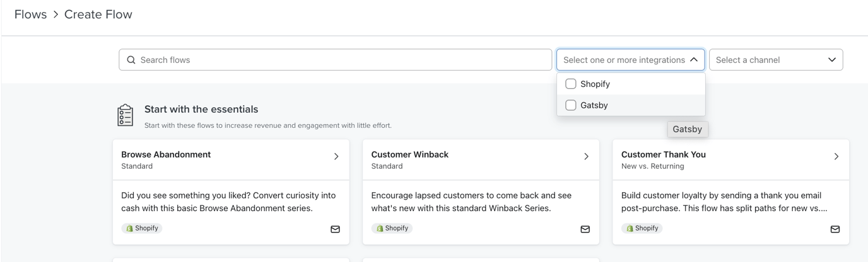Go back to Flows breadcrumb

[x=30, y=14]
